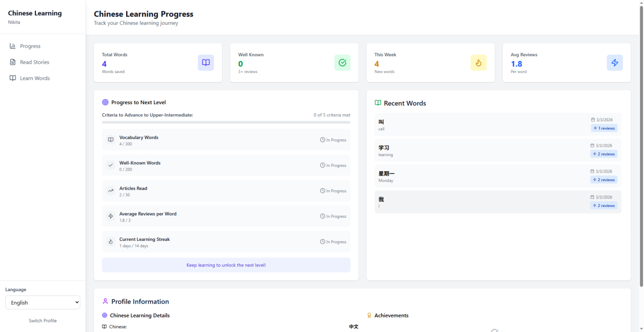The width and height of the screenshot is (644, 332).
Task: Click the lightning bolt icon in Avg Reviews card
Action: [614, 63]
